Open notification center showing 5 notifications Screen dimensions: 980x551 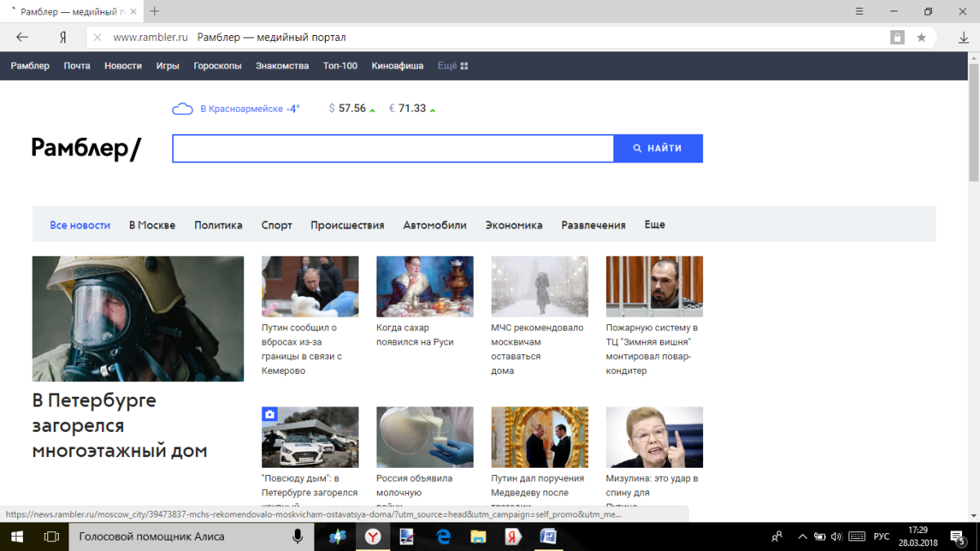(x=958, y=540)
